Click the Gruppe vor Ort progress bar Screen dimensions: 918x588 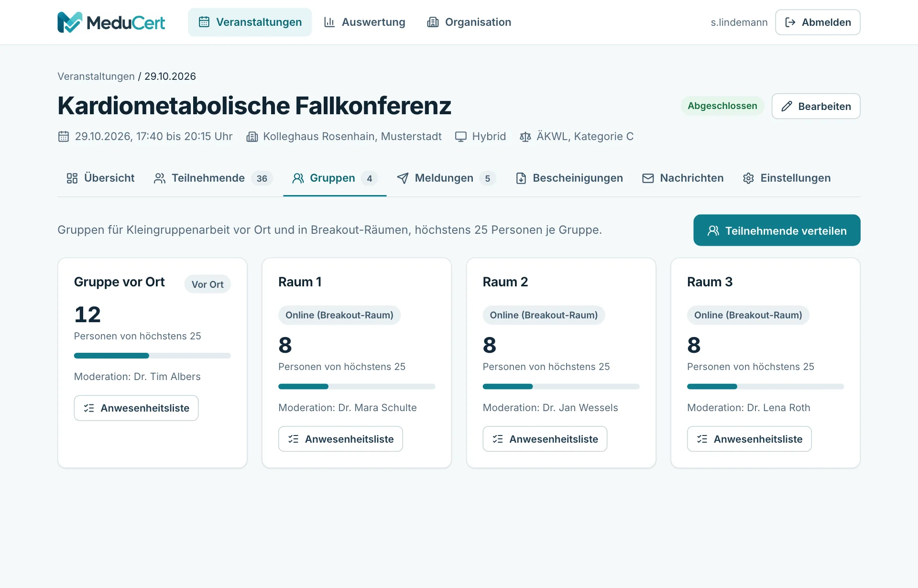[x=152, y=356]
